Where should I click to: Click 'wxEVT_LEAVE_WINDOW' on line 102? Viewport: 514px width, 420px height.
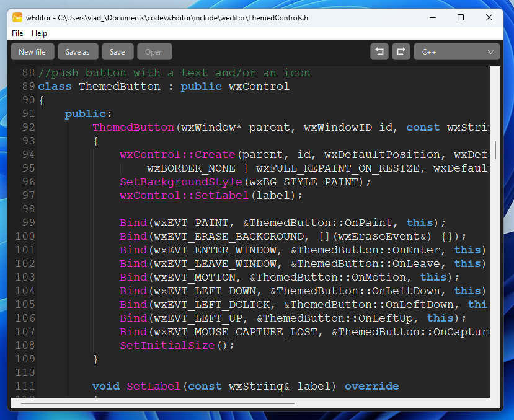[215, 264]
